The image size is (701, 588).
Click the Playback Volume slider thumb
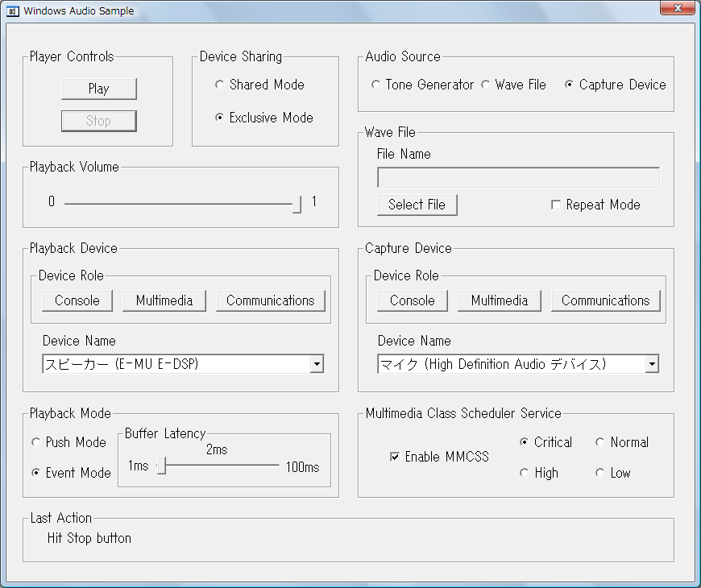pos(297,204)
